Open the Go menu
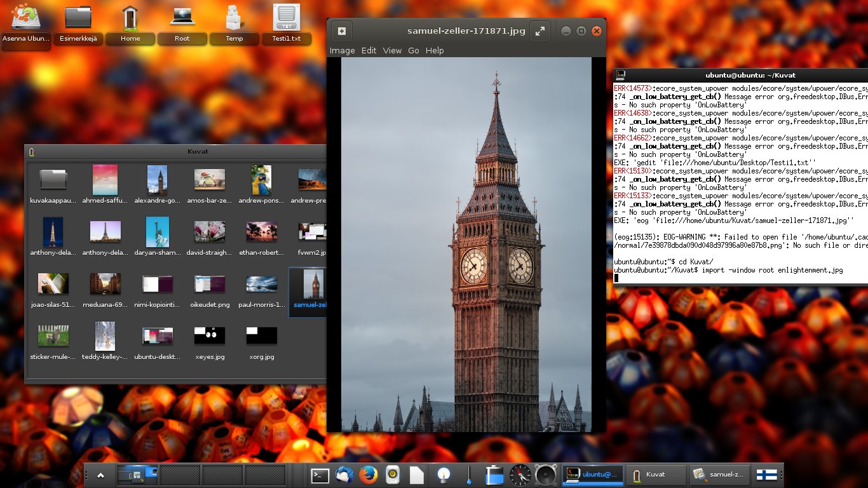 click(x=414, y=51)
